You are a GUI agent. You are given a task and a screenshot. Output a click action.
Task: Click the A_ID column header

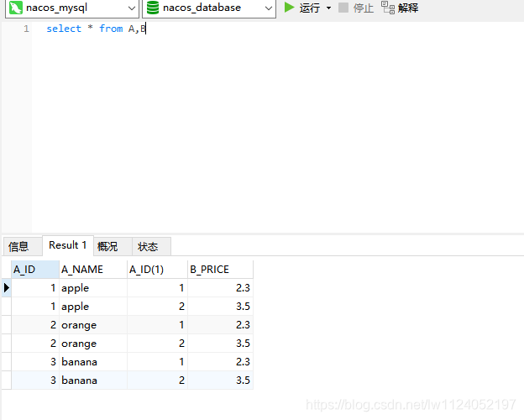point(35,270)
